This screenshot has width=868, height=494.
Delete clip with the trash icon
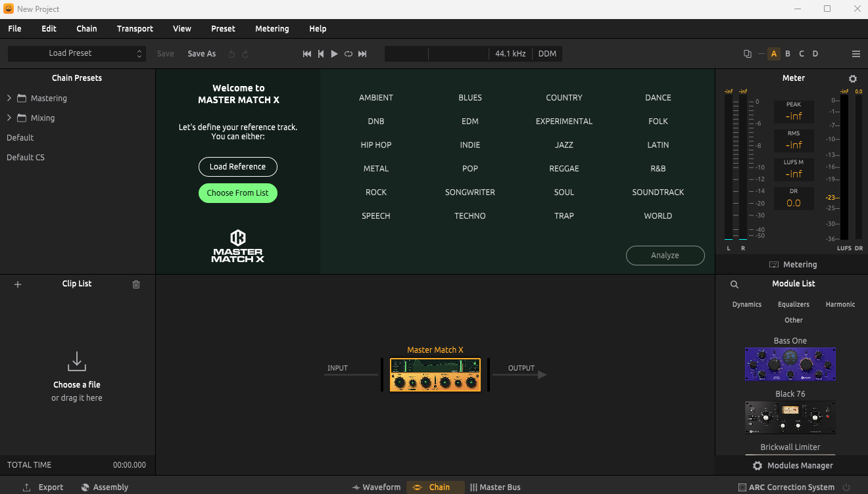pyautogui.click(x=136, y=284)
